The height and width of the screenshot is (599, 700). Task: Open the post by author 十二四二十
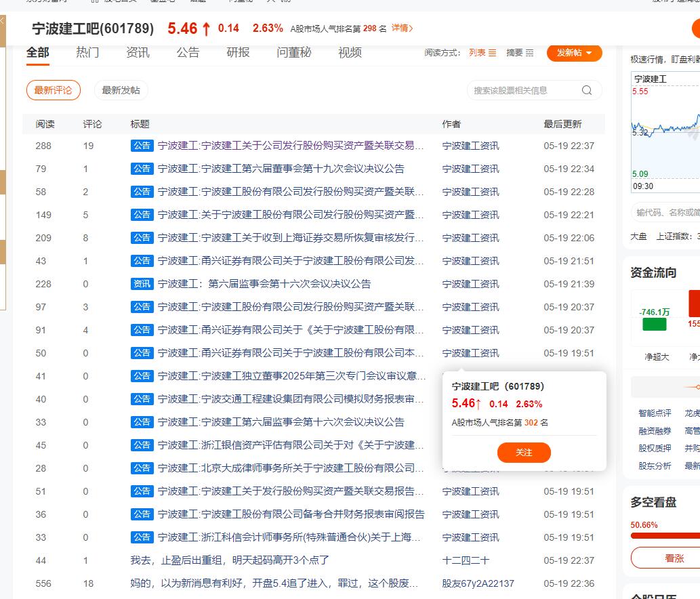(229, 560)
